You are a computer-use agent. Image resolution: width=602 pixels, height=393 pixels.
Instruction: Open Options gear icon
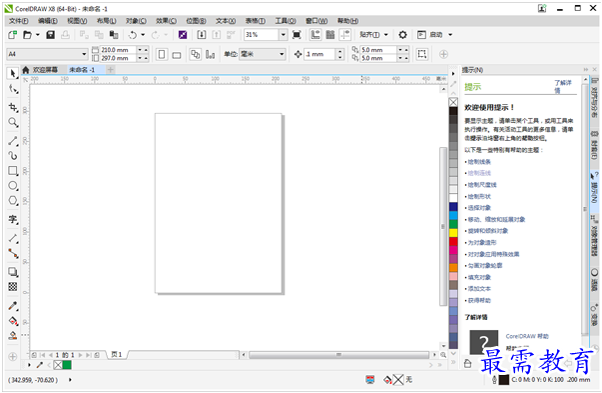(402, 35)
